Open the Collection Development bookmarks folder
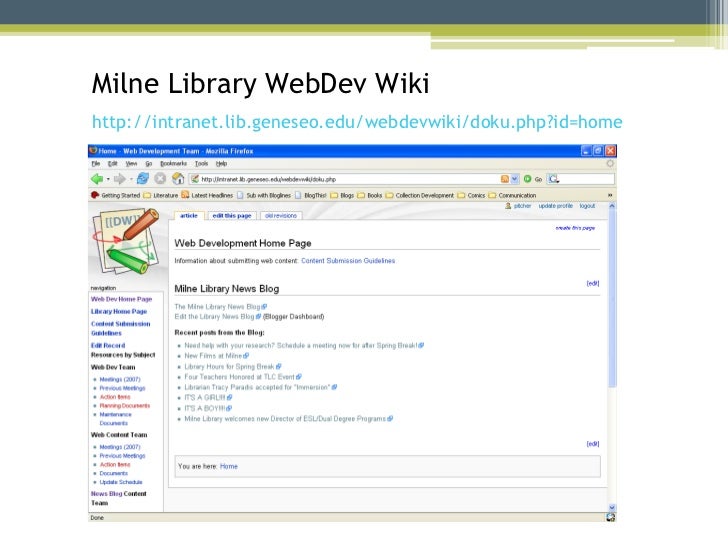 click(x=420, y=195)
